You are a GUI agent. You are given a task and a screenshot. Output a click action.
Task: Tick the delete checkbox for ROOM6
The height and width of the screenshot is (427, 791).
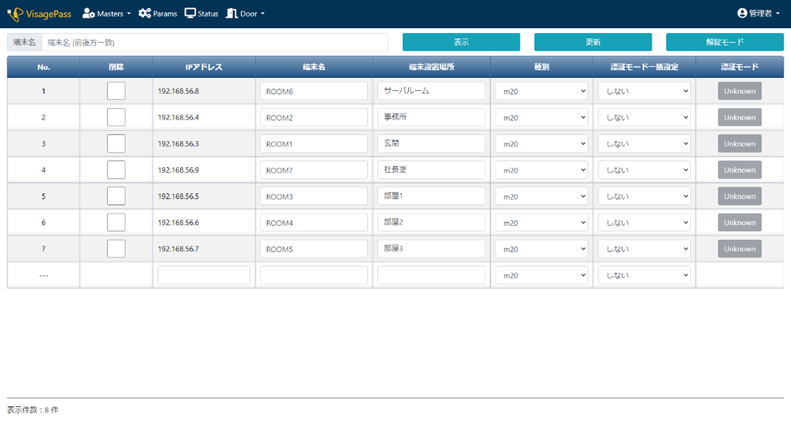pos(116,91)
